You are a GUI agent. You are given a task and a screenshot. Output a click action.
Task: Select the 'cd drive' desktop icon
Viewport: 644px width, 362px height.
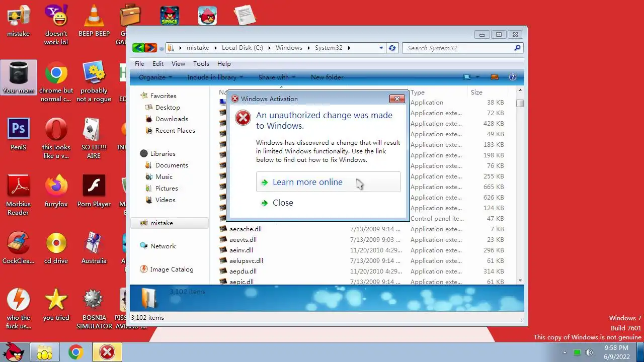[56, 248]
